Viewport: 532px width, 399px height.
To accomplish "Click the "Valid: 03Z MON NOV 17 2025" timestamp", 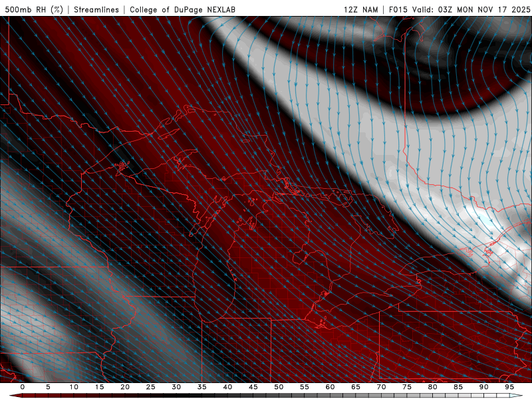I will [471, 9].
